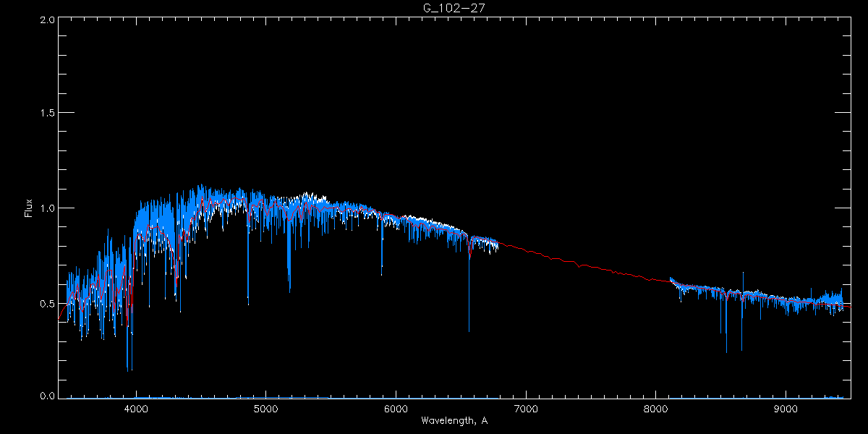Viewport: 868px width, 434px height.
Task: Click the Wavelength, A axis label
Action: coord(454,420)
